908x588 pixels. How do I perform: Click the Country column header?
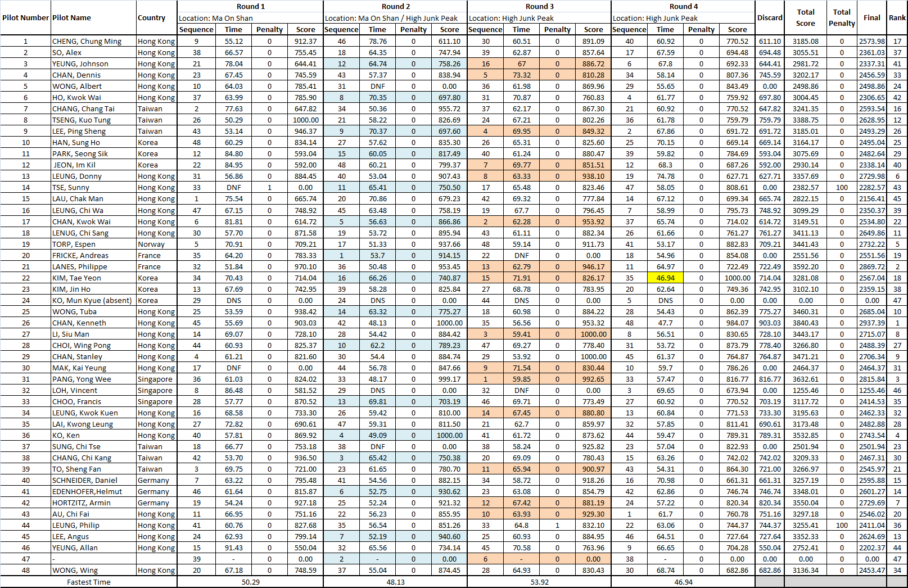[x=152, y=18]
